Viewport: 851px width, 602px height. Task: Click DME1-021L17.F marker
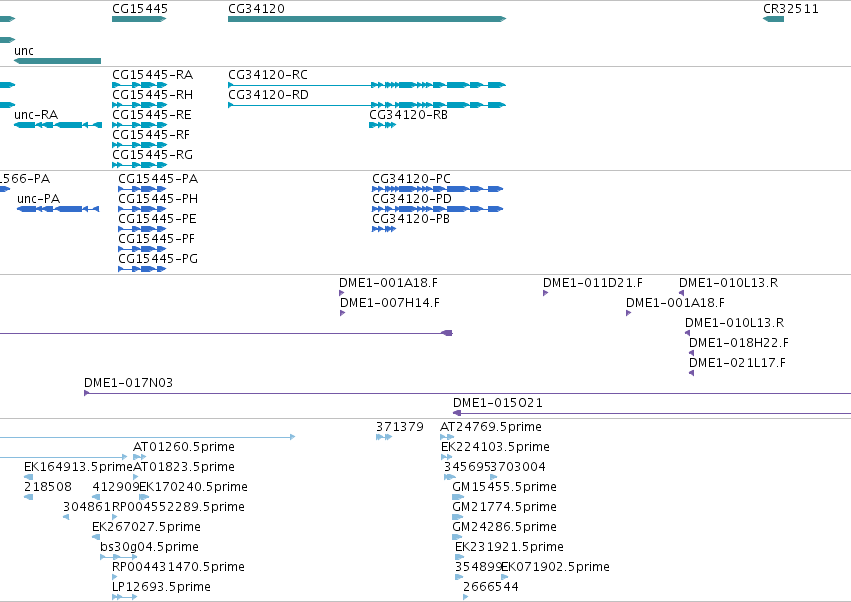[x=691, y=373]
